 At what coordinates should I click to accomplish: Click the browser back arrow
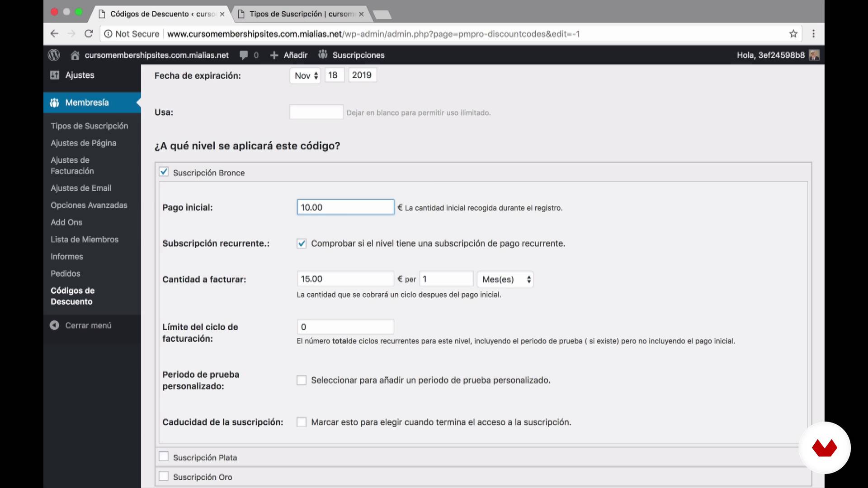click(x=54, y=33)
